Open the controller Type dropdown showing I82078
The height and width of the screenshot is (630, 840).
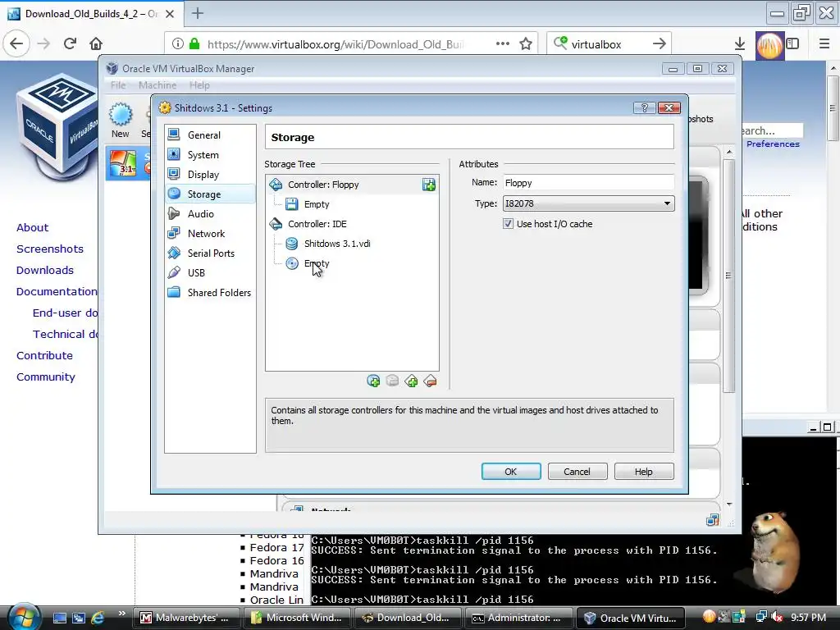click(588, 203)
